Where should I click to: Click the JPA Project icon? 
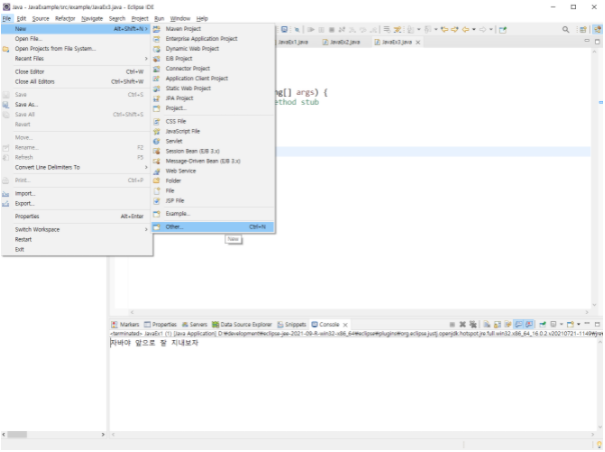[157, 98]
